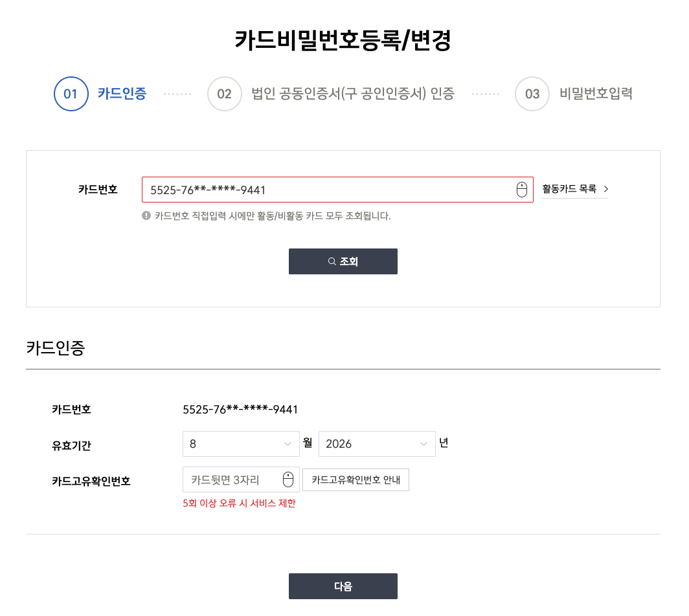Click the magnifier icon on 조회 button
The height and width of the screenshot is (616, 689).
coord(332,261)
